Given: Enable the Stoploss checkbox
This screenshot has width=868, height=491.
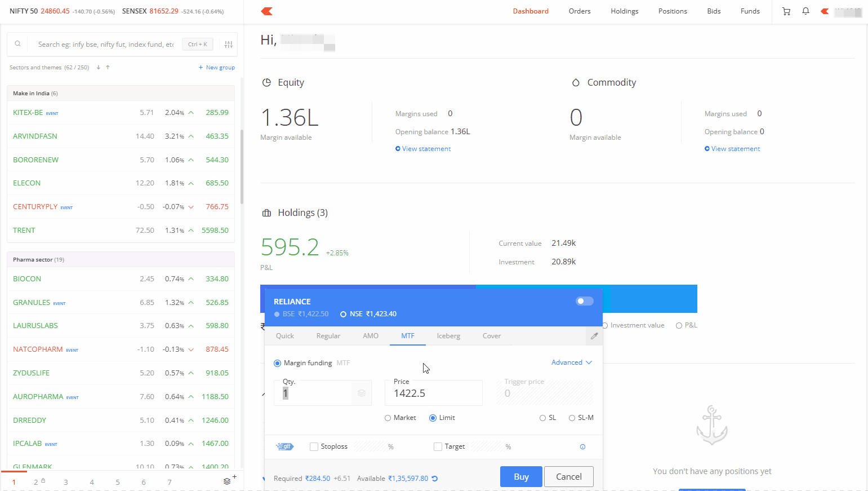Looking at the screenshot, I should click(314, 446).
